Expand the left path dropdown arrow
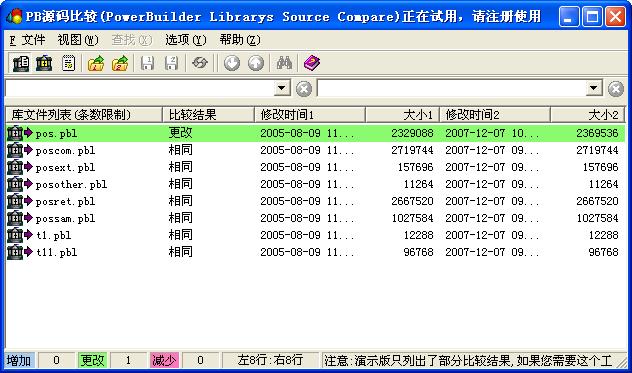The height and width of the screenshot is (373, 632). 282,88
